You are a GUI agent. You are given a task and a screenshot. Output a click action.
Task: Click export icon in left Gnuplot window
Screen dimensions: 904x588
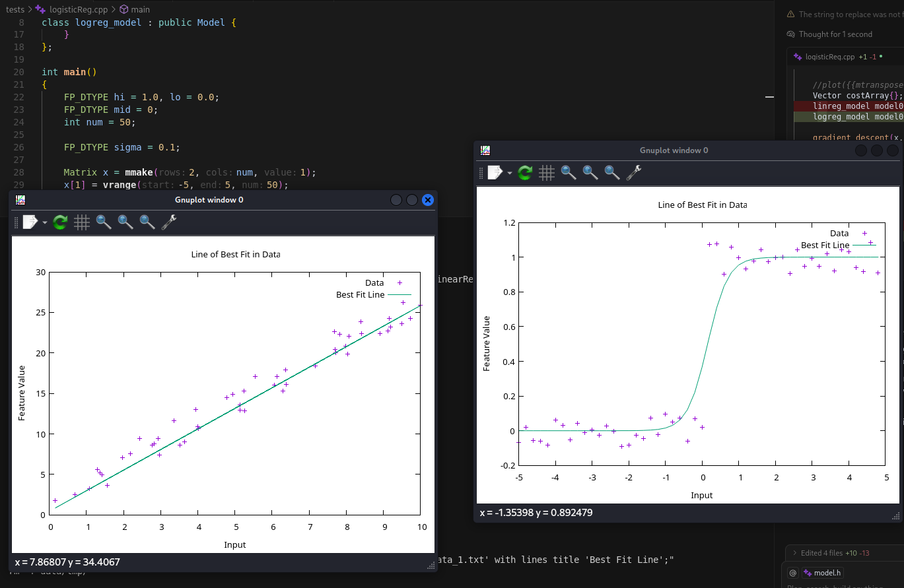[x=30, y=222]
